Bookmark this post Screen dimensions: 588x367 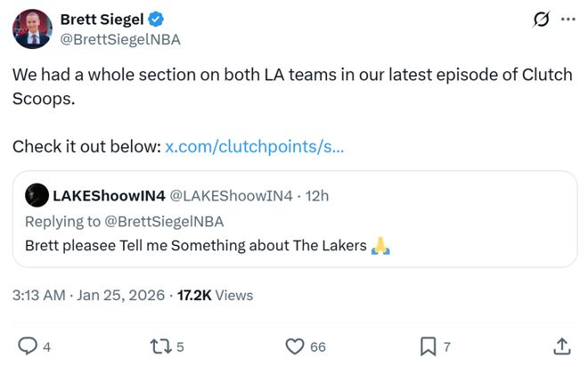click(428, 346)
